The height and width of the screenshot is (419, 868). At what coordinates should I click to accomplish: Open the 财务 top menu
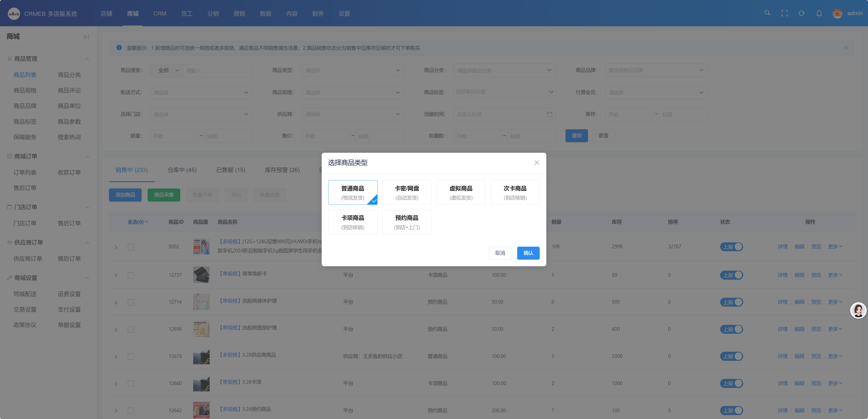[x=318, y=13]
